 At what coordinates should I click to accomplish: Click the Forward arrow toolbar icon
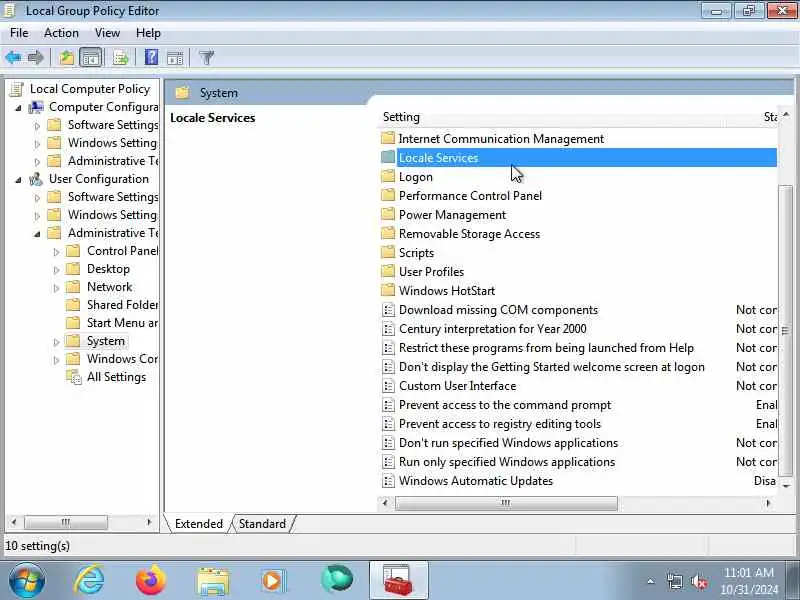pyautogui.click(x=36, y=58)
